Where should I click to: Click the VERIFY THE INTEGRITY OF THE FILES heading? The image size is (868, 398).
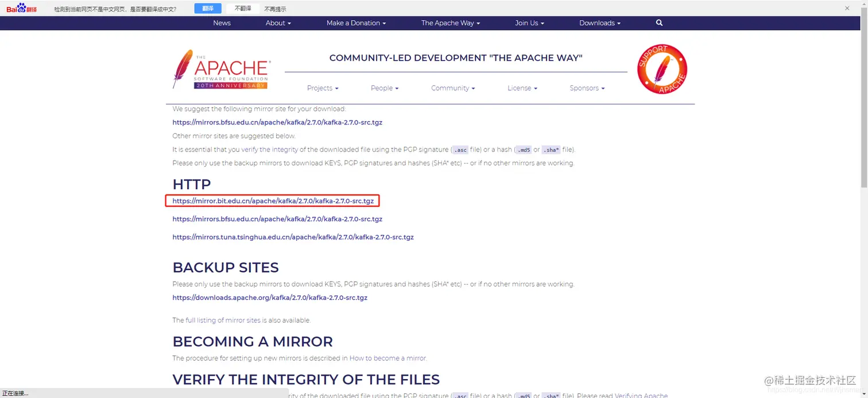click(x=306, y=380)
